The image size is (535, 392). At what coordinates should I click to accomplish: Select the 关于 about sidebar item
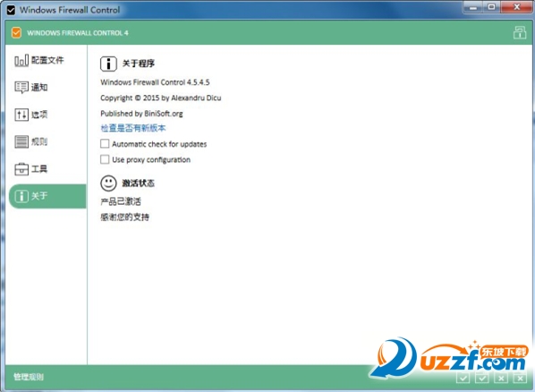[x=47, y=196]
